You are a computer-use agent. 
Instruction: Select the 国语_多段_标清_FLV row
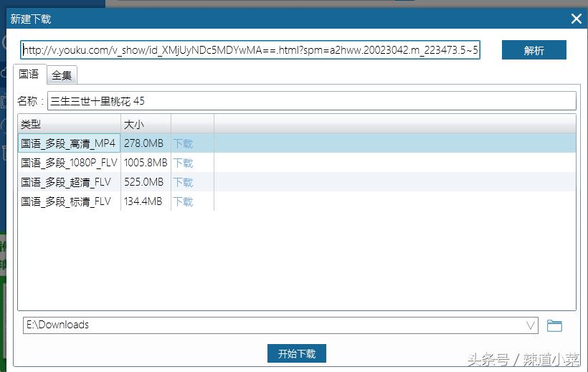297,201
